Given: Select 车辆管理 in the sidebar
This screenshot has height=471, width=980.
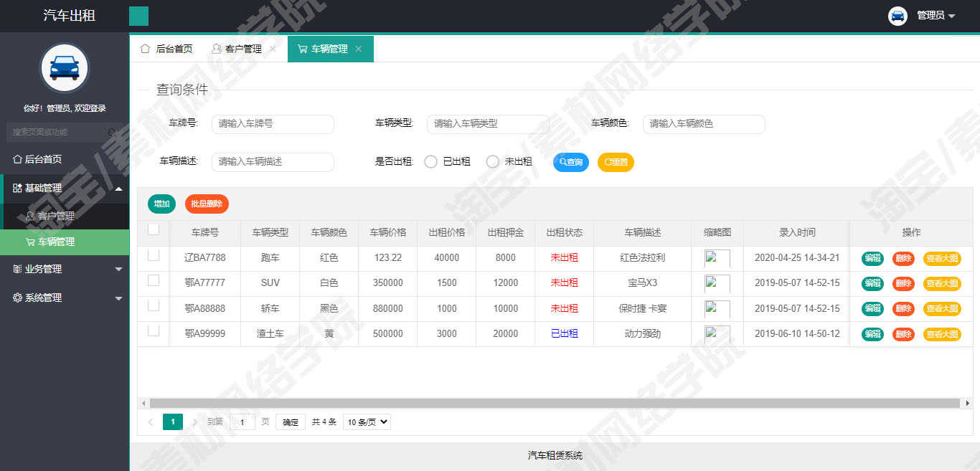Looking at the screenshot, I should [x=65, y=242].
